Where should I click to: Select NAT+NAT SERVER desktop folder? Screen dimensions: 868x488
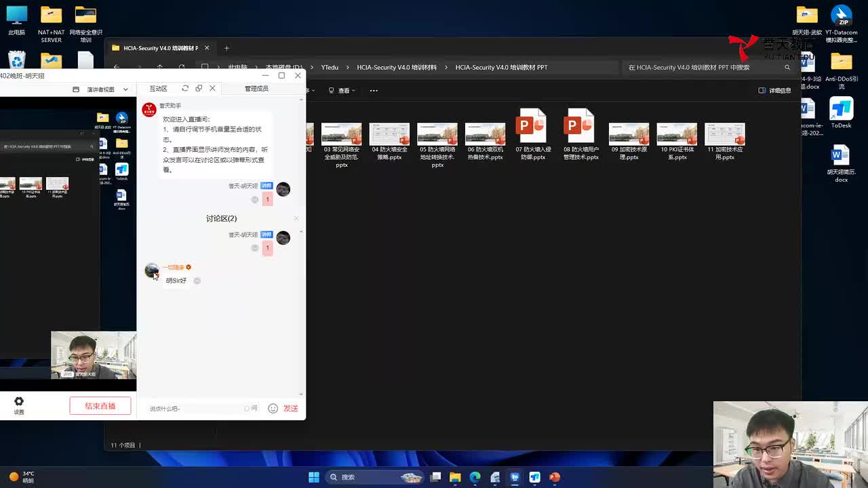[x=51, y=24]
